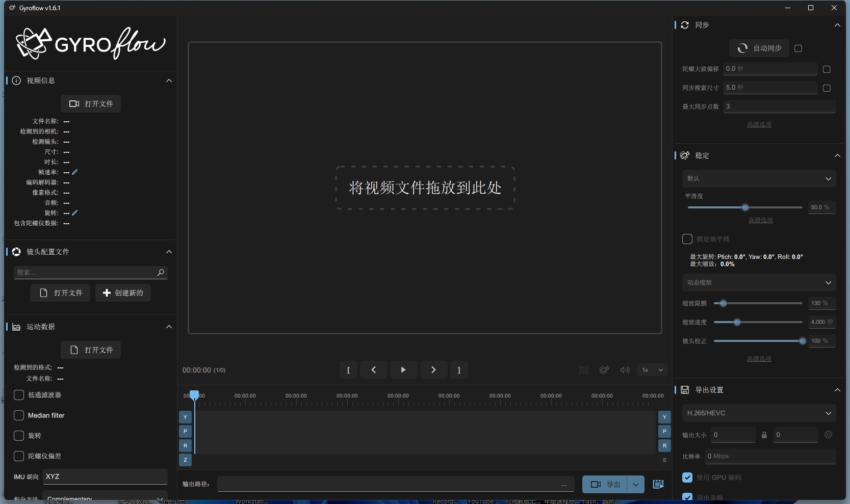Viewport: 850px width, 504px height.
Task: Click the lens distortion preview icon
Action: click(583, 370)
